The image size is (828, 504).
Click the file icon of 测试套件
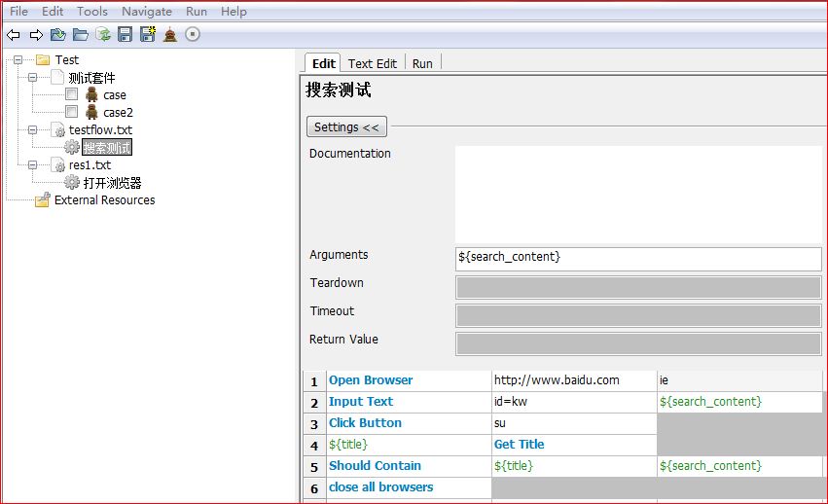57,77
